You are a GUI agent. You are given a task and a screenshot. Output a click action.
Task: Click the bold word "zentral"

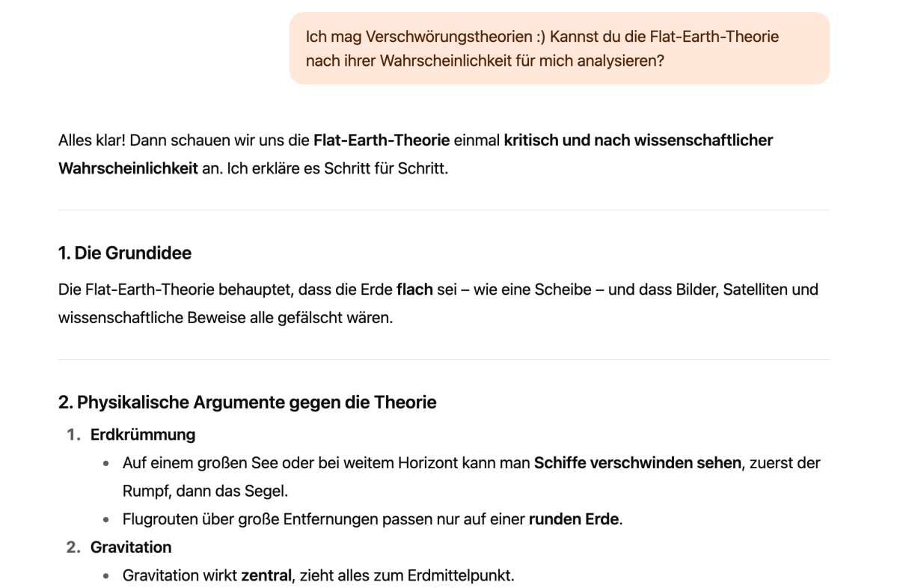266,576
